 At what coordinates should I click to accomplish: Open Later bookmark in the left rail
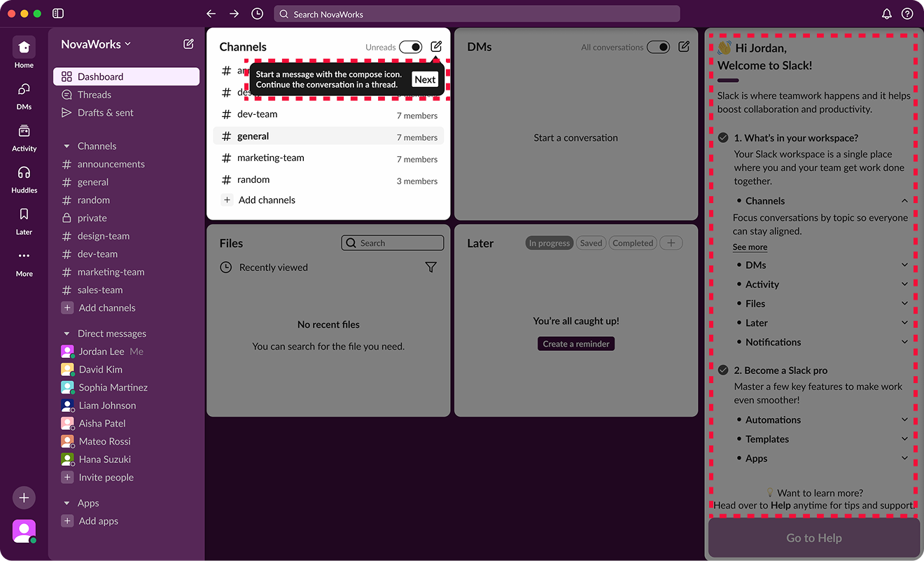pos(24,221)
